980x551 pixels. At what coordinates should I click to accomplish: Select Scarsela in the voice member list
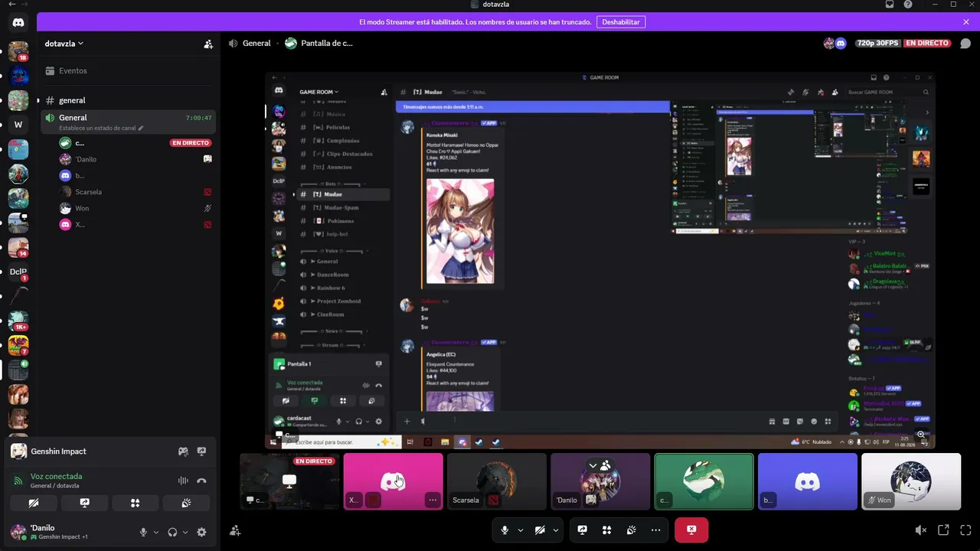click(135, 192)
